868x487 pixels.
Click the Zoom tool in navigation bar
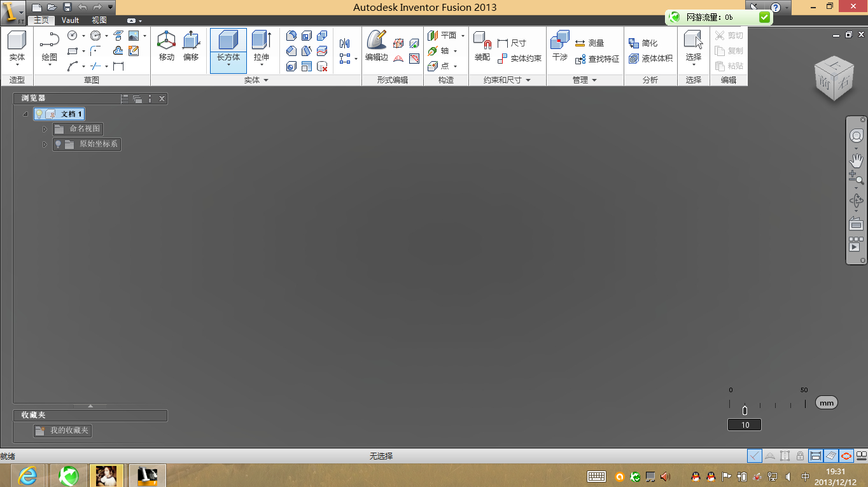pos(857,179)
